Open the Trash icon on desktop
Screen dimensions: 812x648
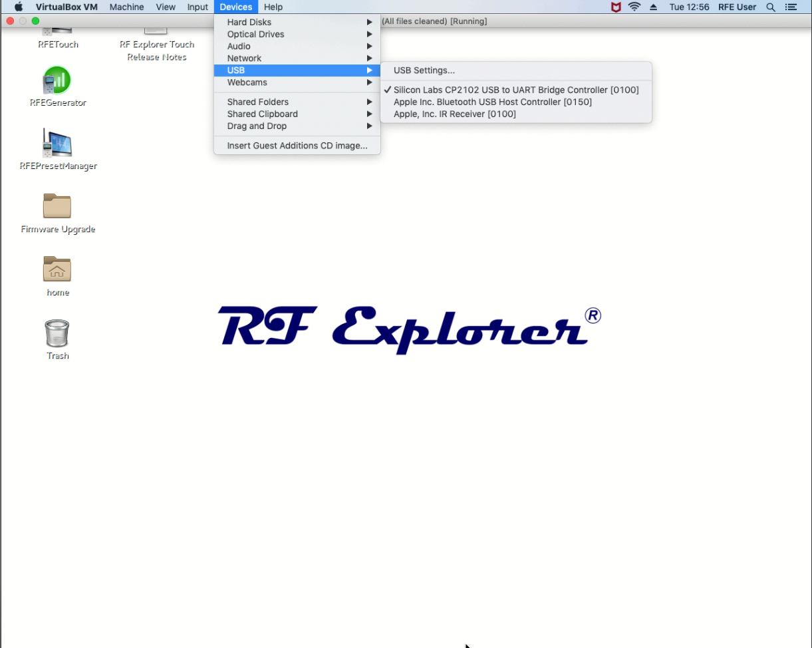point(57,333)
